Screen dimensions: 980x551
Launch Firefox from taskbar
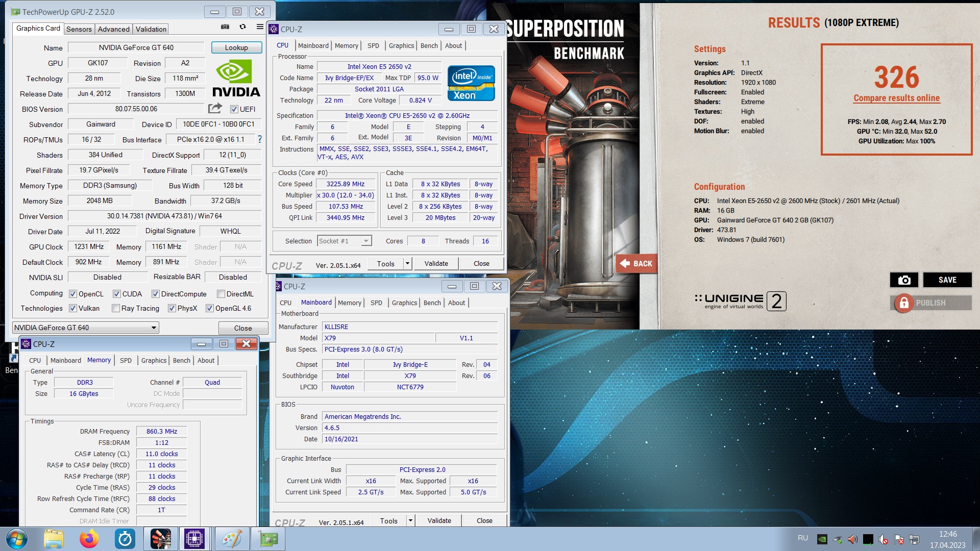click(89, 539)
